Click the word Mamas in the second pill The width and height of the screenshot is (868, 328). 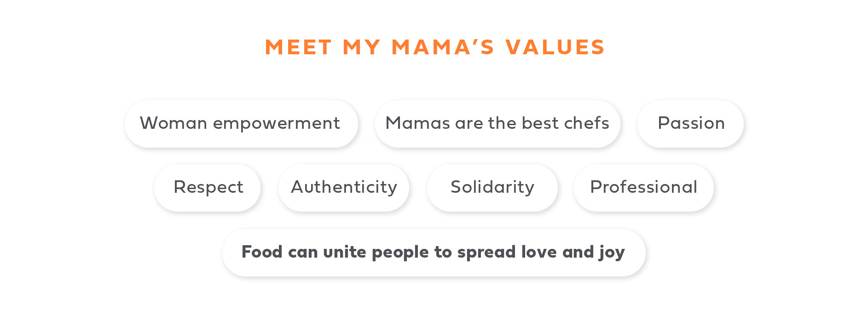(418, 123)
